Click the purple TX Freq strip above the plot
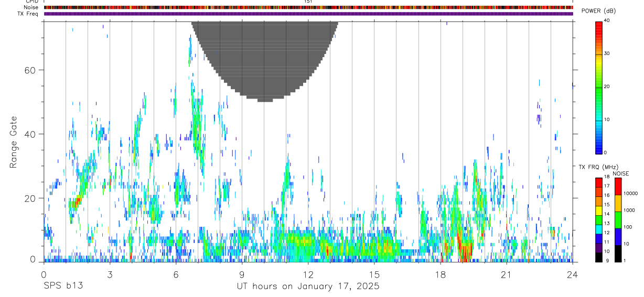Viewport: 644px width, 297px height. pyautogui.click(x=308, y=14)
